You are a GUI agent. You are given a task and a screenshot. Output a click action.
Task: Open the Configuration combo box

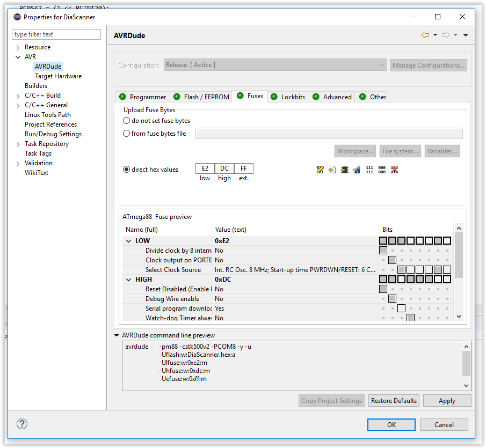pos(275,65)
